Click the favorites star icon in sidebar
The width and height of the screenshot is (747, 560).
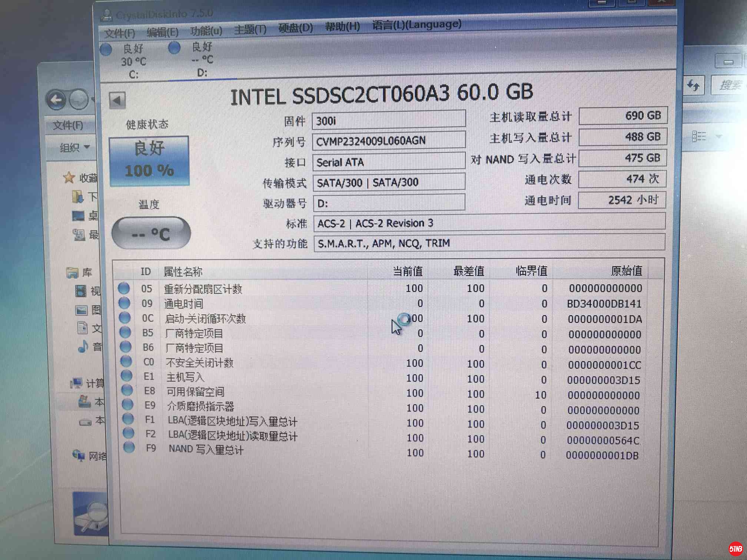point(69,178)
